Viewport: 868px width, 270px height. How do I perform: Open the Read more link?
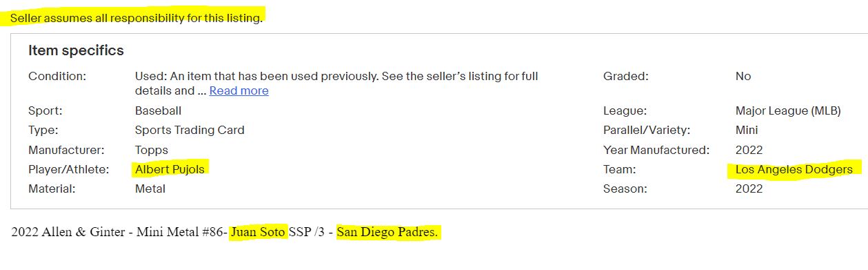click(239, 90)
